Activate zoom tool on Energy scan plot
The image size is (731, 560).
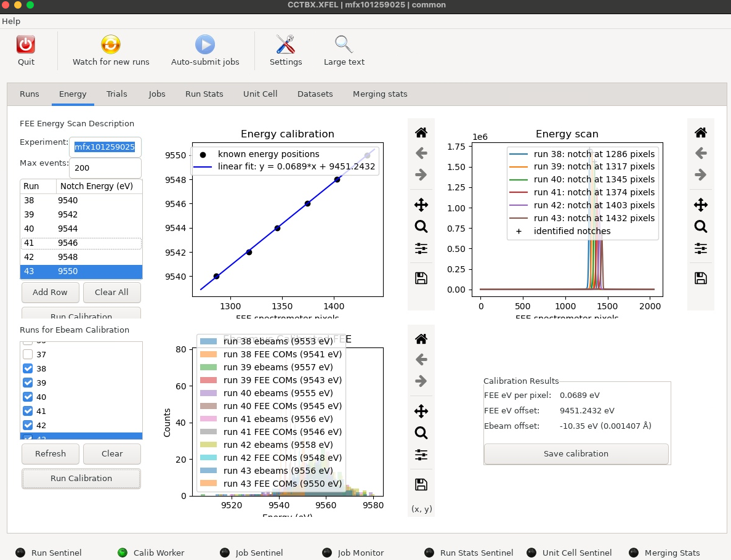(x=701, y=227)
